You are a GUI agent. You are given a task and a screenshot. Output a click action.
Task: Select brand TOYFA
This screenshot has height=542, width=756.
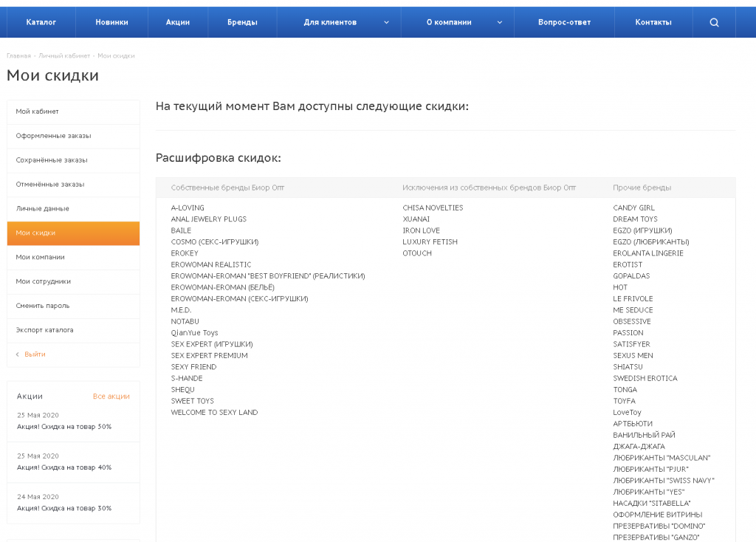pos(625,401)
